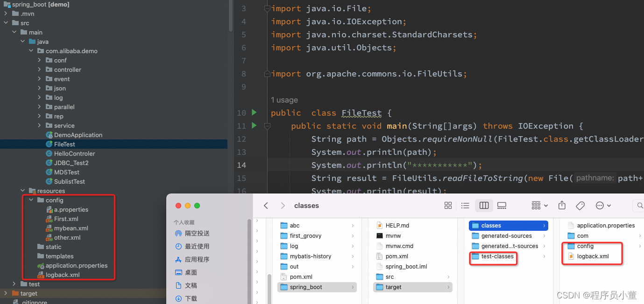Select the spring_boot [demo] project root
This screenshot has height=304, width=644.
pyautogui.click(x=41, y=4)
